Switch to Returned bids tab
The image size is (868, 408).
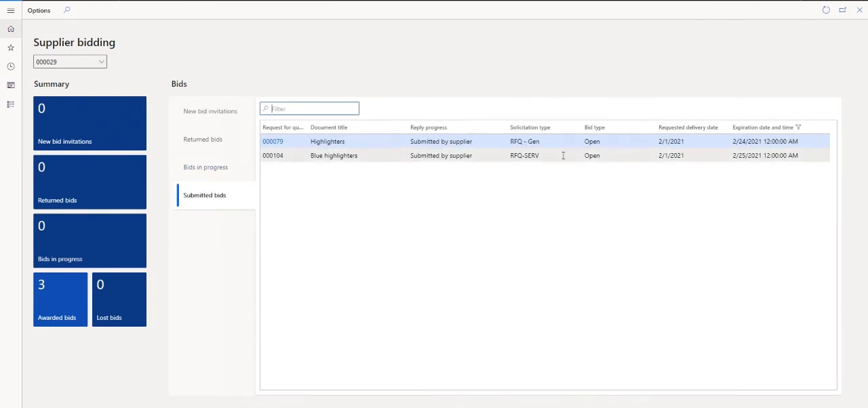tap(203, 140)
